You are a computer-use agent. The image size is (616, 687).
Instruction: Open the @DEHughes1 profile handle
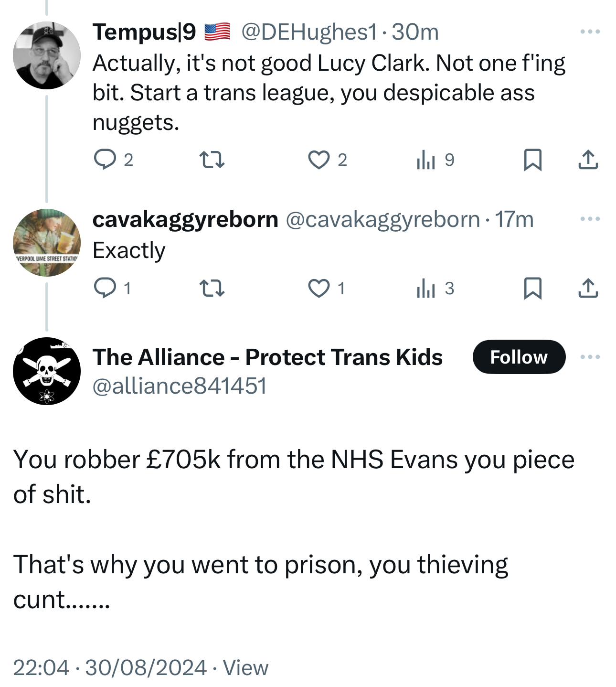309,32
